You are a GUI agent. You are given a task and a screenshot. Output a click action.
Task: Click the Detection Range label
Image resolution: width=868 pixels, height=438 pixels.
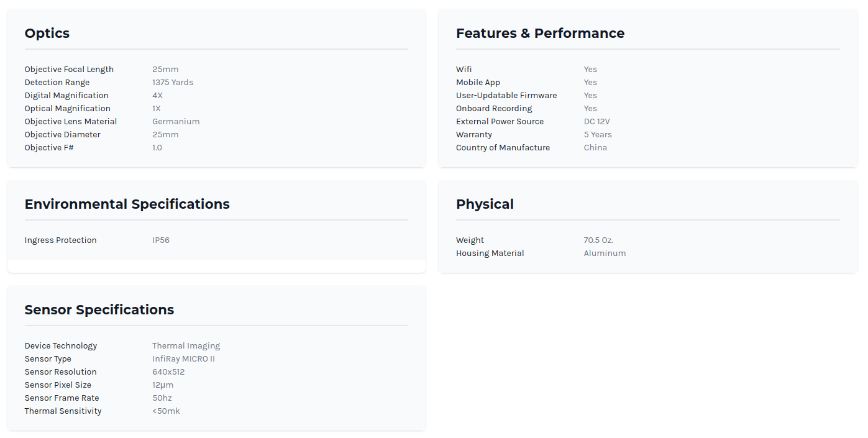[x=57, y=83]
